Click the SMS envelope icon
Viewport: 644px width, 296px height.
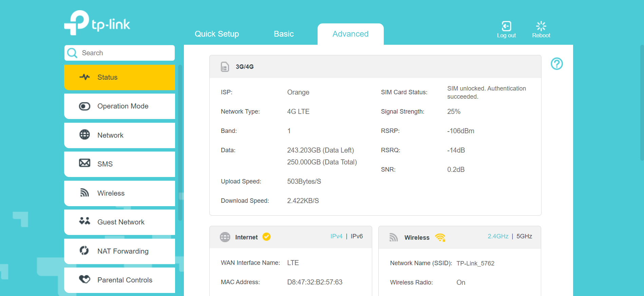click(84, 163)
